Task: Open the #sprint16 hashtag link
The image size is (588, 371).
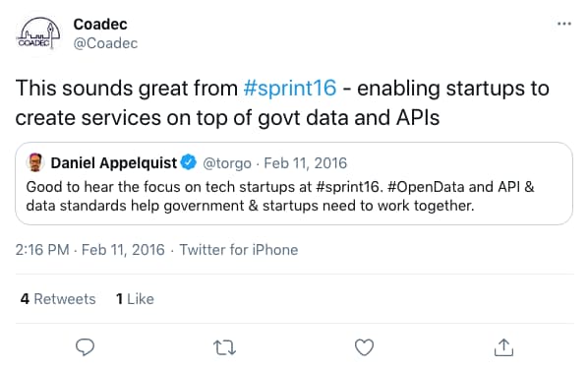Action: point(290,89)
